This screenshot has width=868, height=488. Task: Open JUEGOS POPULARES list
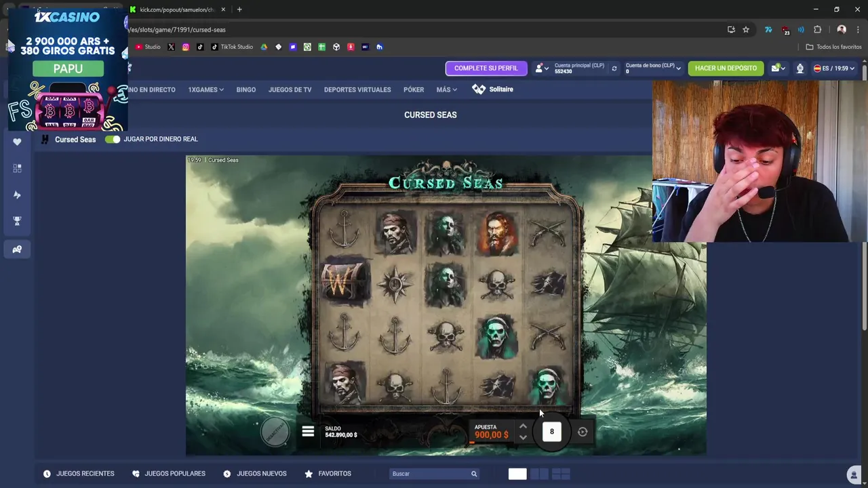pyautogui.click(x=168, y=474)
